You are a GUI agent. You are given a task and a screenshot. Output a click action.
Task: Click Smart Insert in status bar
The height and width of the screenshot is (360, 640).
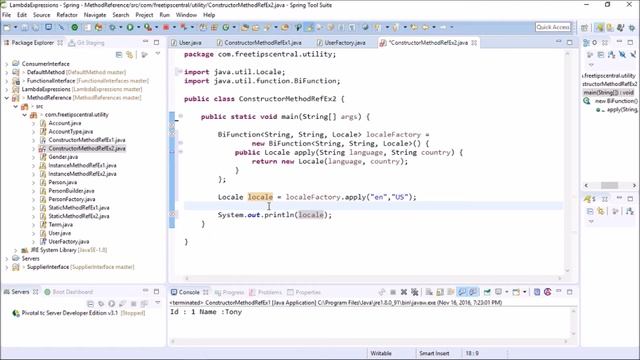(434, 353)
